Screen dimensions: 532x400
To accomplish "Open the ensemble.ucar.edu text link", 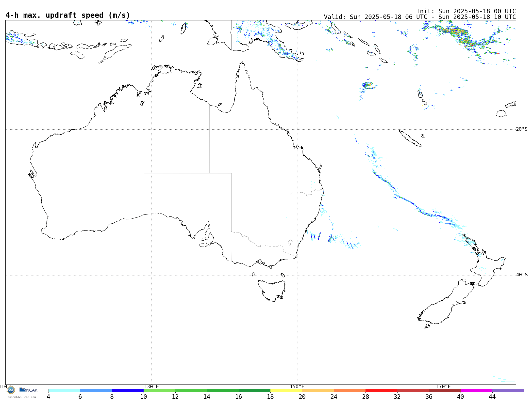I will click(x=22, y=397).
